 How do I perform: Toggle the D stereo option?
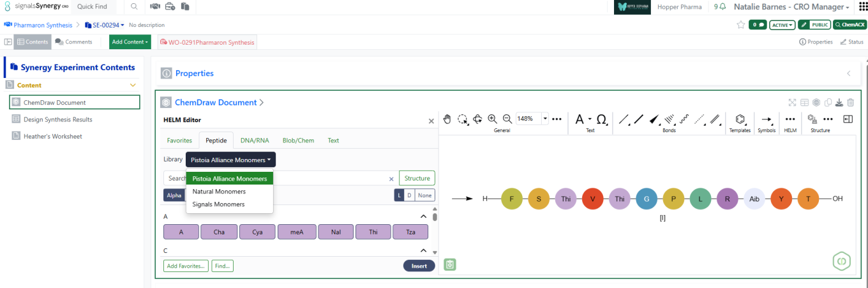409,195
